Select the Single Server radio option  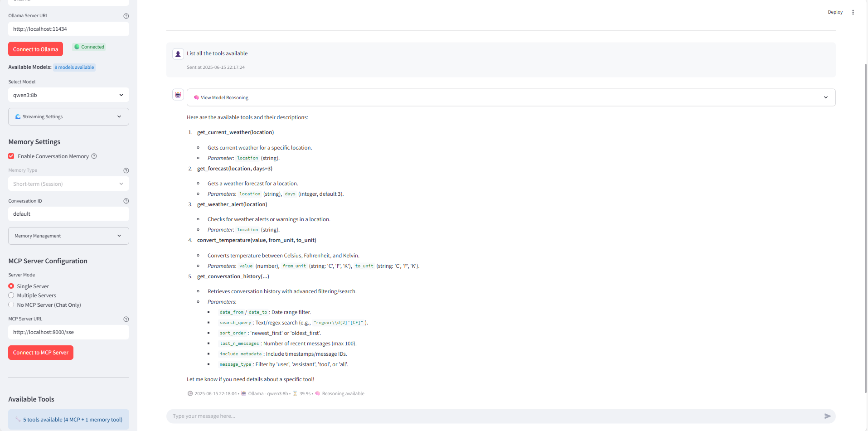click(11, 286)
